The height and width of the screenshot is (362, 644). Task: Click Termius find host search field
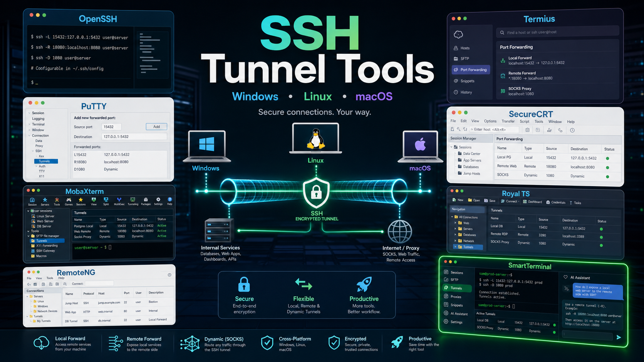pos(558,32)
